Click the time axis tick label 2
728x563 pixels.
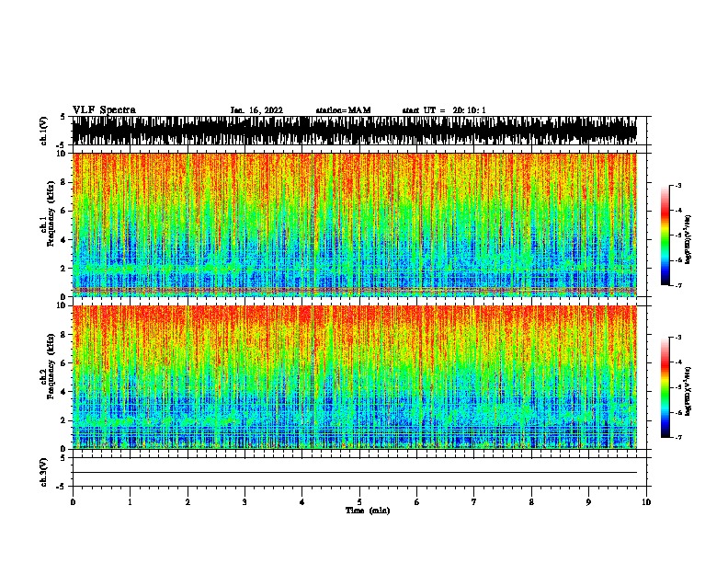tap(188, 502)
